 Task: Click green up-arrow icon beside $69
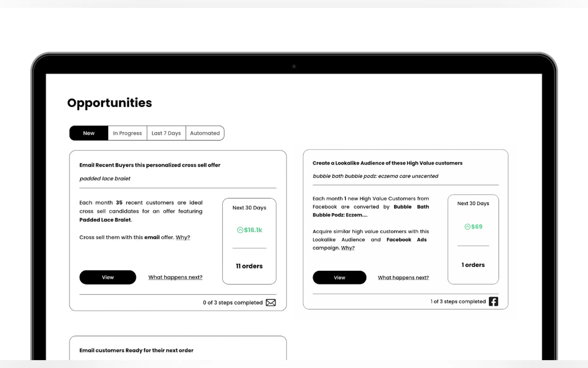[x=467, y=227]
